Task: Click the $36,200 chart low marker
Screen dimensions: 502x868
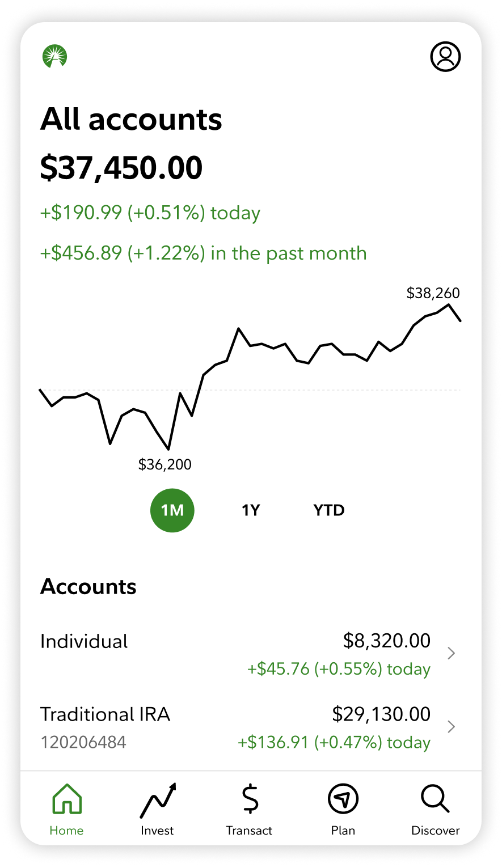Action: [165, 465]
